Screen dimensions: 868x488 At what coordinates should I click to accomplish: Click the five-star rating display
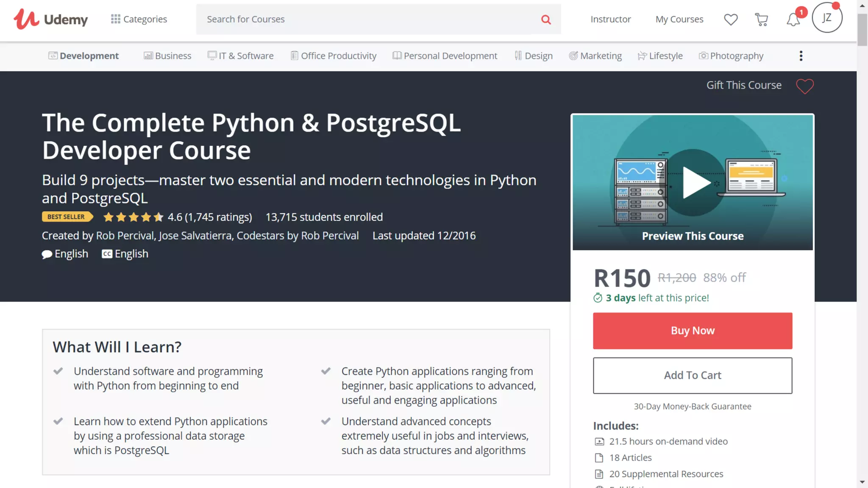(133, 217)
